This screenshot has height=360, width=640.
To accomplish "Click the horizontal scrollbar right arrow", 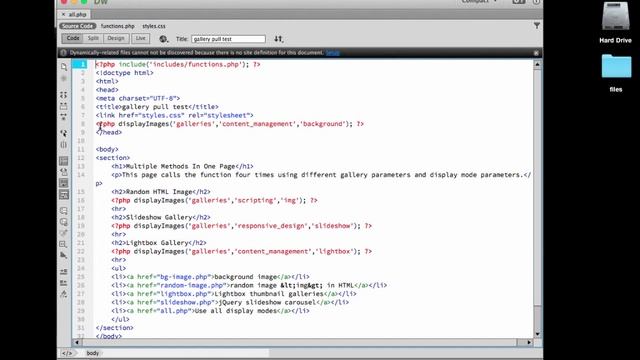I will 529,343.
